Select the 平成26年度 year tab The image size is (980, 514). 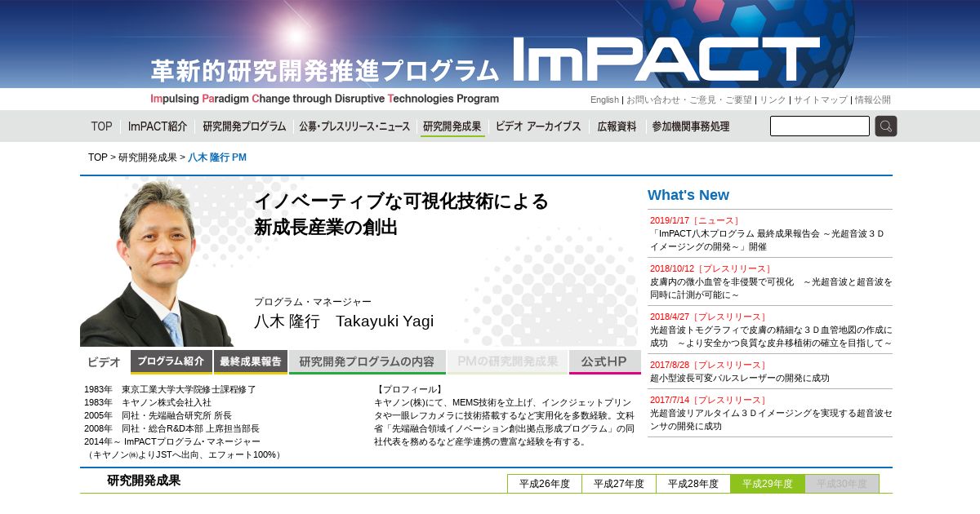tap(545, 484)
